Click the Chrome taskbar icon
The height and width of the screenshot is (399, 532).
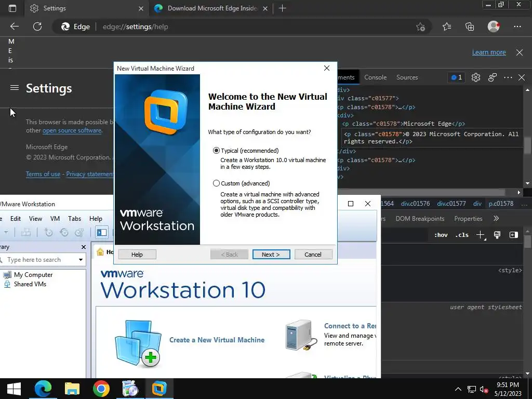coord(101,389)
